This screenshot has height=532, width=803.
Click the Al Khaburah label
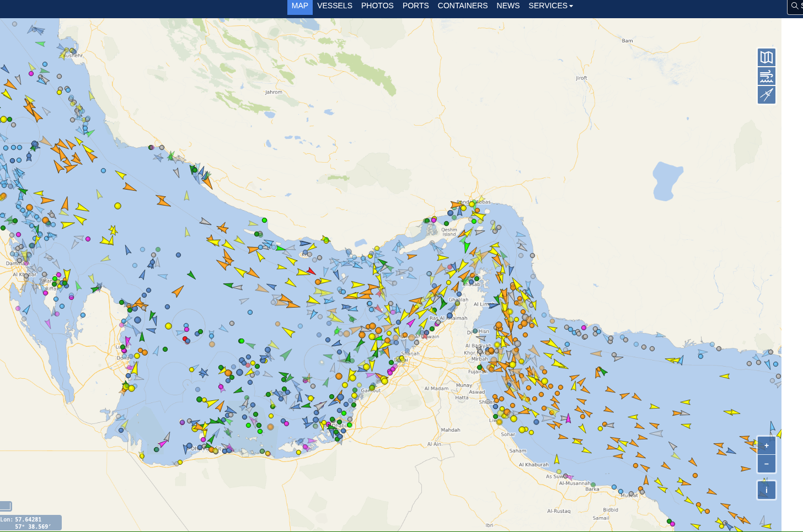(x=534, y=465)
